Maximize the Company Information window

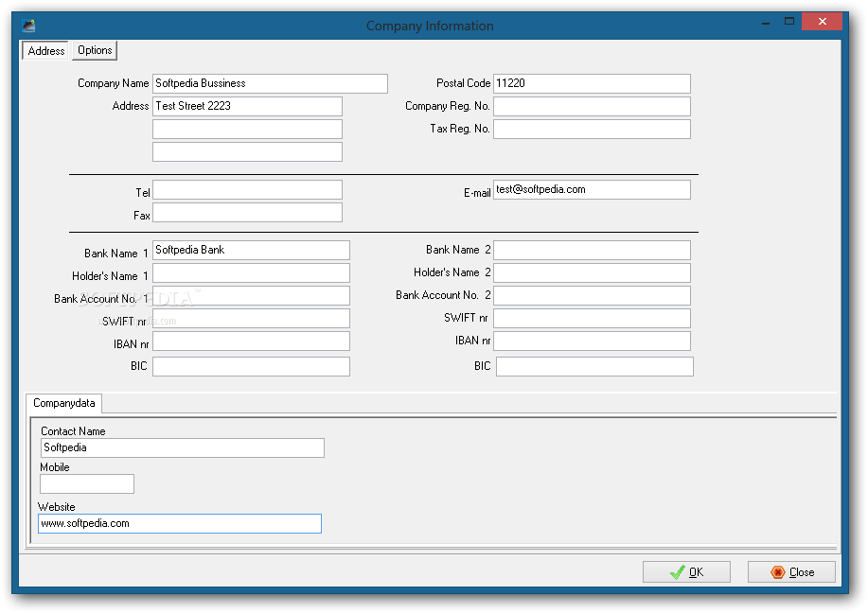(x=789, y=22)
